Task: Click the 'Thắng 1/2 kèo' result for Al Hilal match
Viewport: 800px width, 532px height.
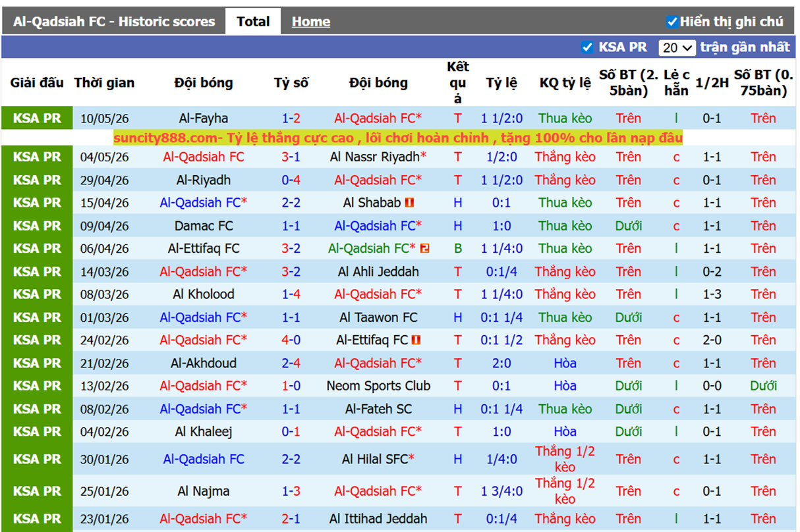Action: pyautogui.click(x=565, y=459)
